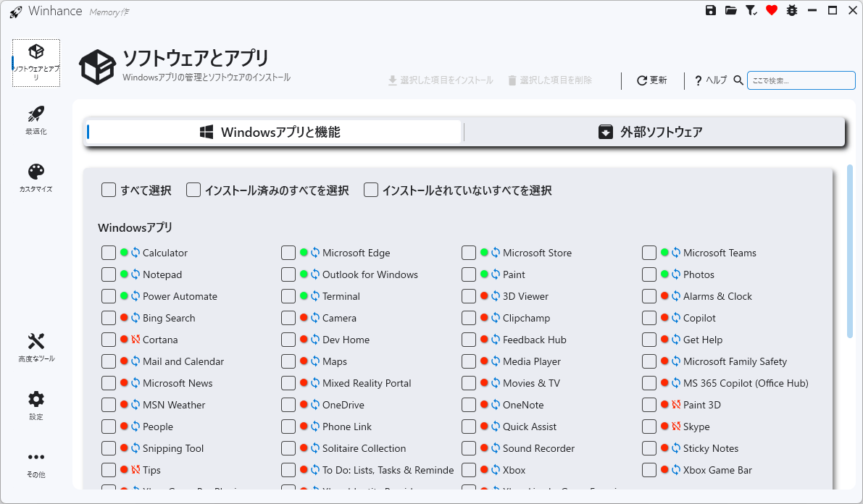Open the Customize section with the palette icon

[x=36, y=178]
